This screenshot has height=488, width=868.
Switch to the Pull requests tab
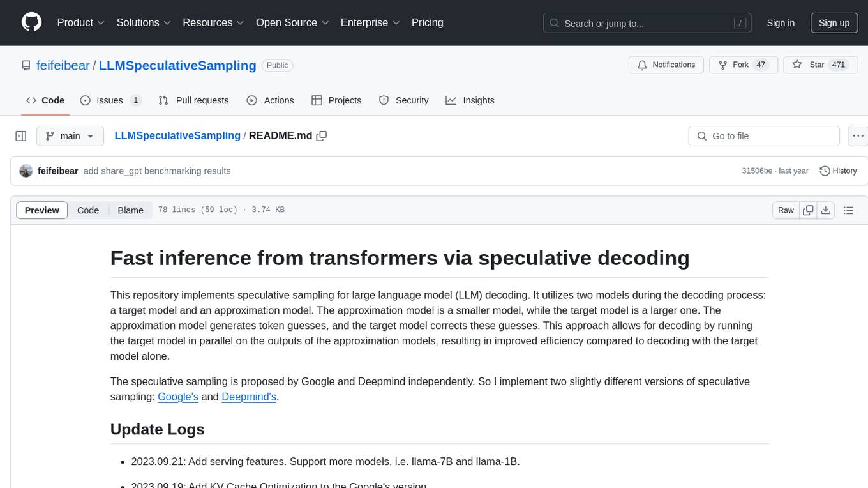click(193, 100)
